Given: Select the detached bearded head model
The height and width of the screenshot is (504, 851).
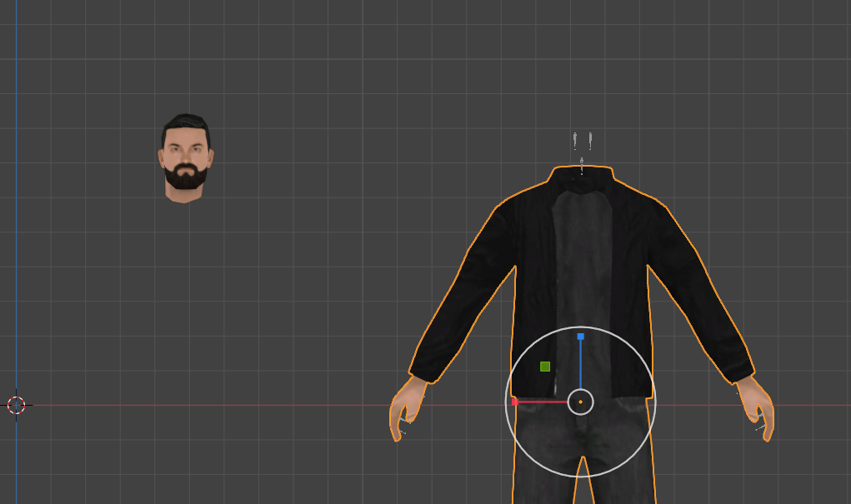Looking at the screenshot, I should coord(185,158).
